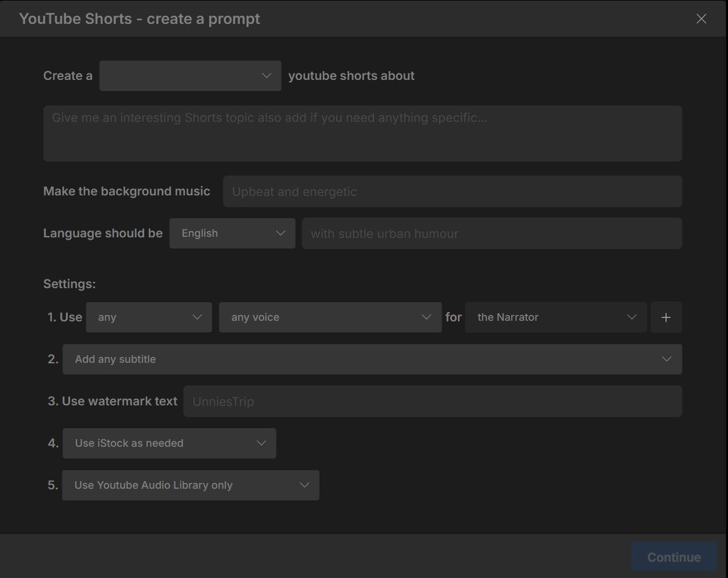Click the language style input field

(492, 233)
